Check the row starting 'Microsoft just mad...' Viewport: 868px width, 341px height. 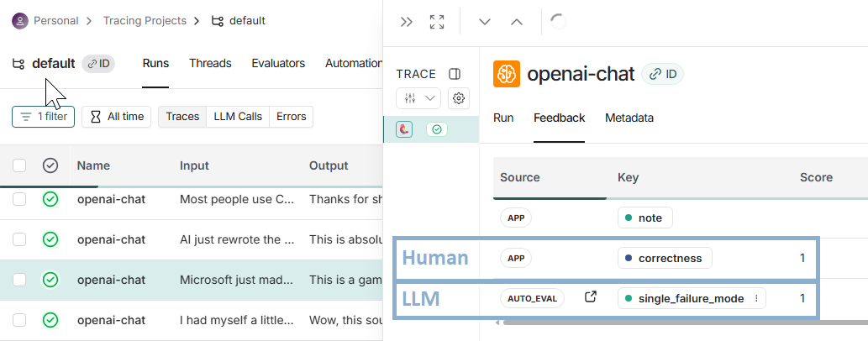pyautogui.click(x=19, y=281)
